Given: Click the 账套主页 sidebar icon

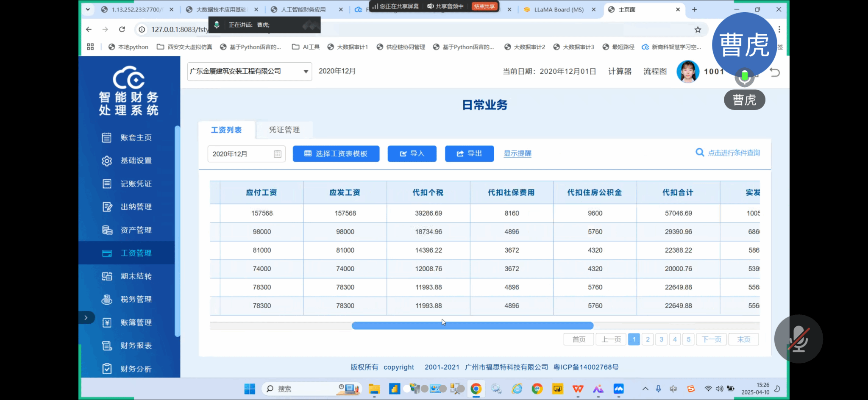Looking at the screenshot, I should coord(107,138).
